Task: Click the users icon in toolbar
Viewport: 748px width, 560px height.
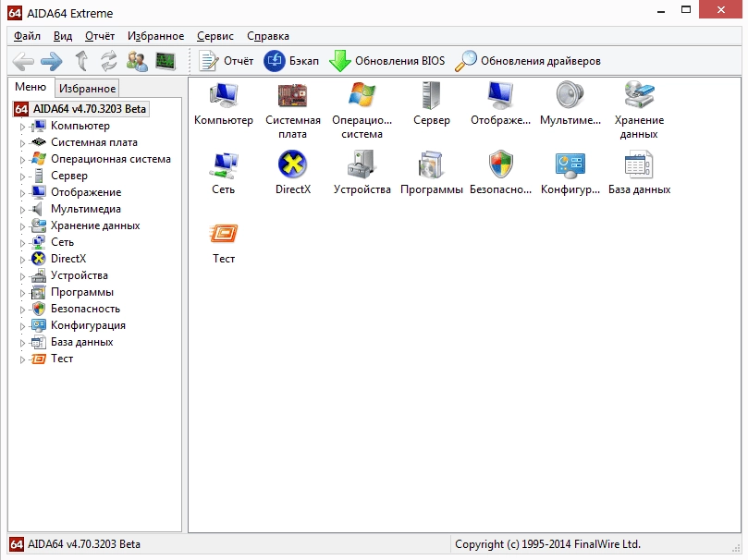Action: tap(137, 61)
